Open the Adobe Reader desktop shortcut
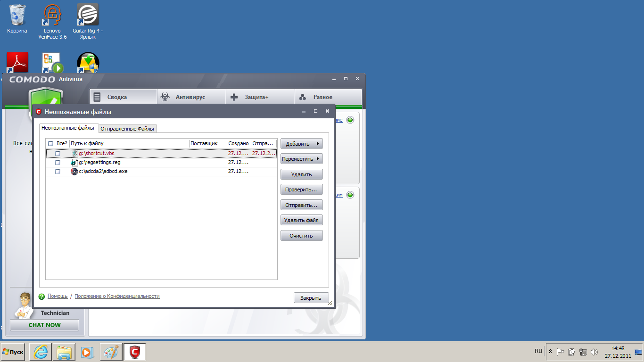644x362 pixels. (x=17, y=63)
